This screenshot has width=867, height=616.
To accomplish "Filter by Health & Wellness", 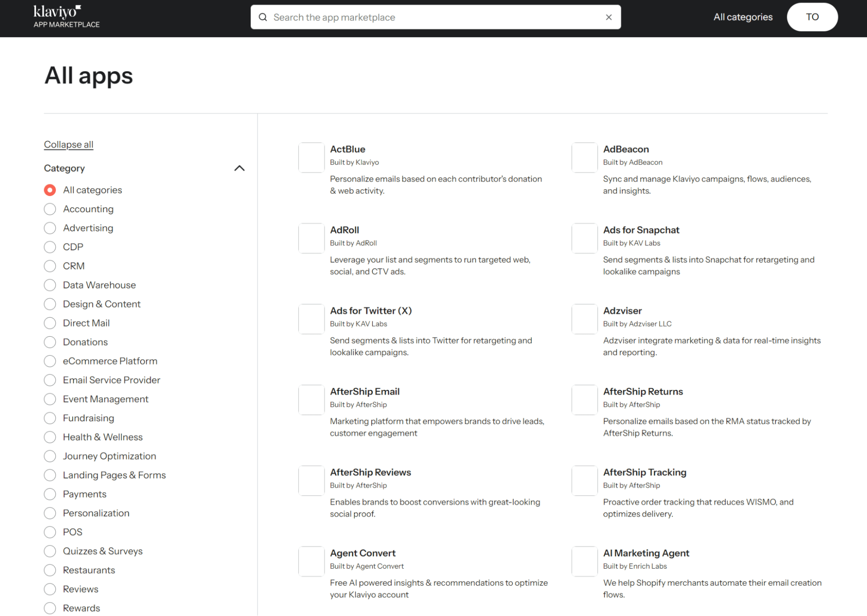I will pos(50,437).
